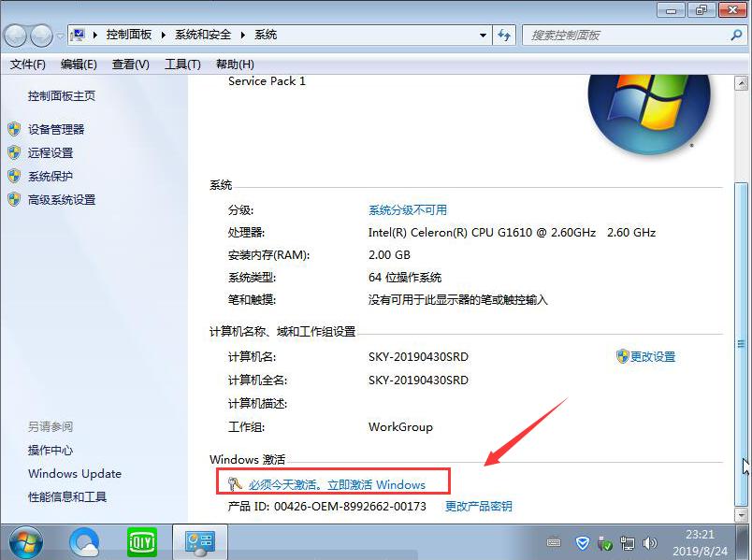Click the back navigation arrow
752x560 pixels.
(x=15, y=35)
